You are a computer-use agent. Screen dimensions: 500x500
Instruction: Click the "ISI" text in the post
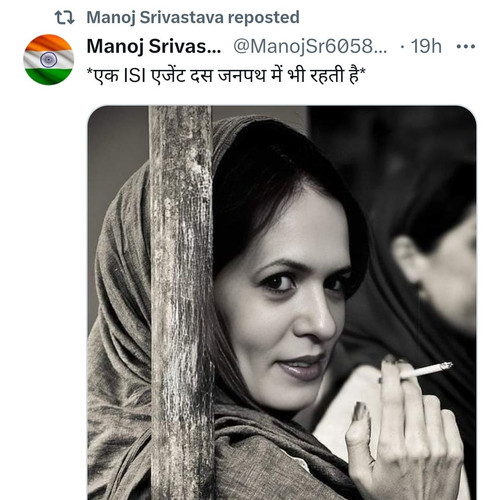[135, 76]
